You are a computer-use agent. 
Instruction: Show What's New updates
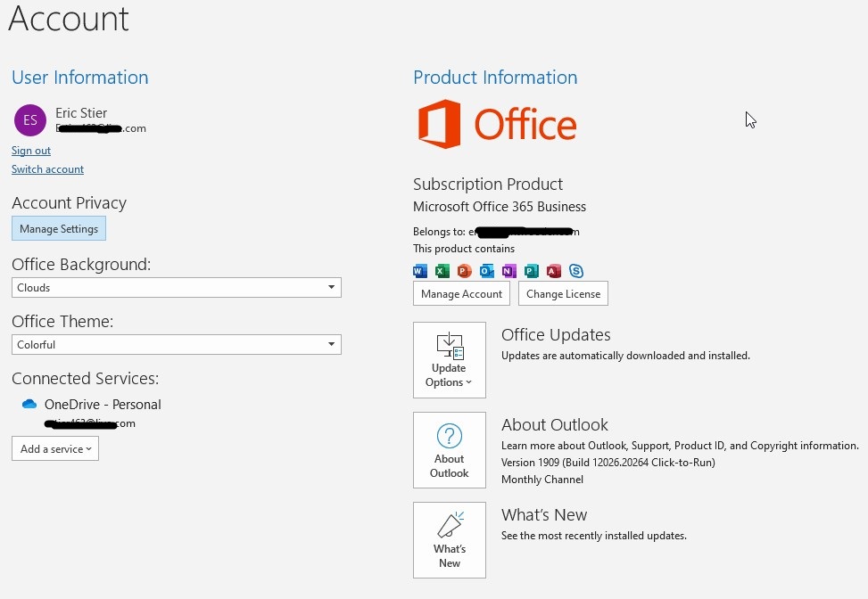[x=449, y=540]
